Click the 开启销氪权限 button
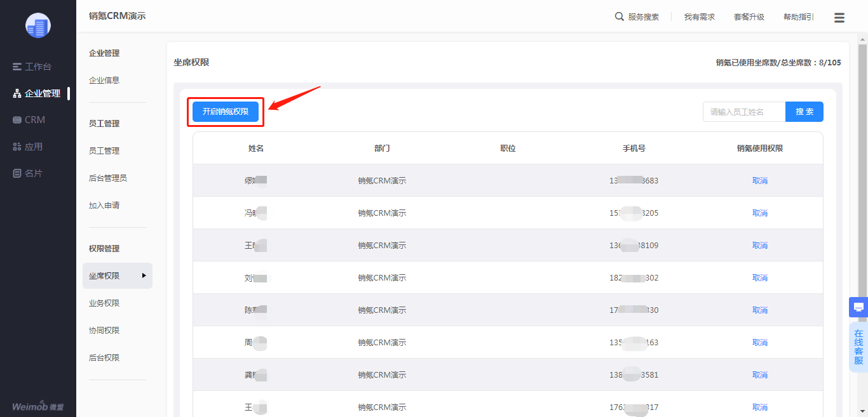The width and height of the screenshot is (868, 417). (x=226, y=112)
